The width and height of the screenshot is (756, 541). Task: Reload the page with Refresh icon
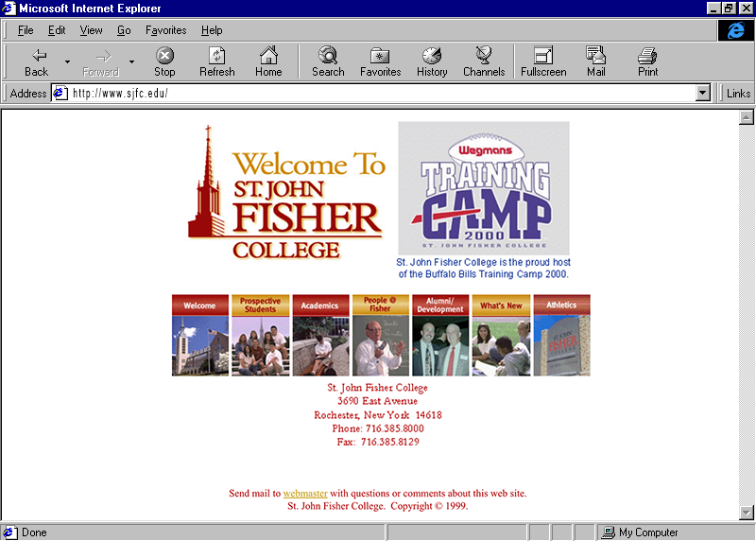click(x=217, y=56)
